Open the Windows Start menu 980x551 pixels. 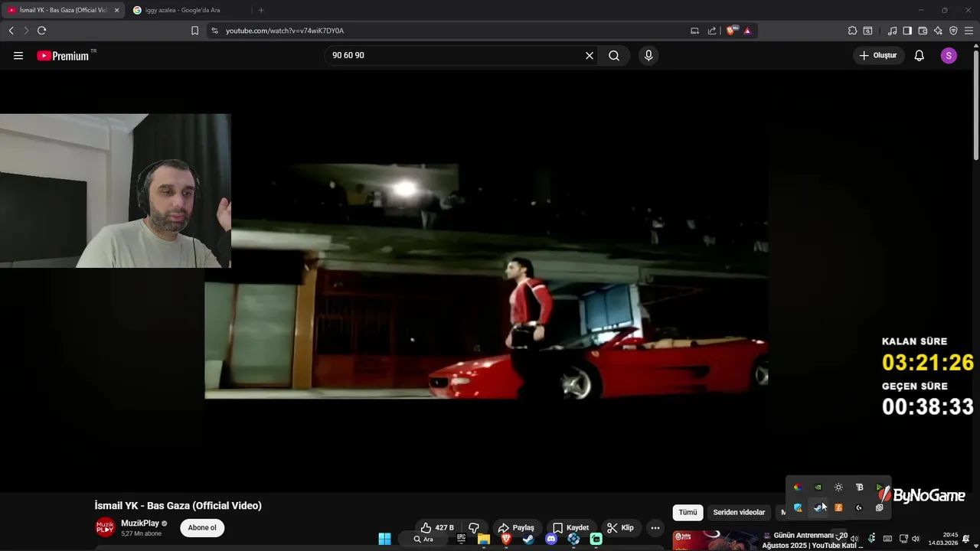385,539
